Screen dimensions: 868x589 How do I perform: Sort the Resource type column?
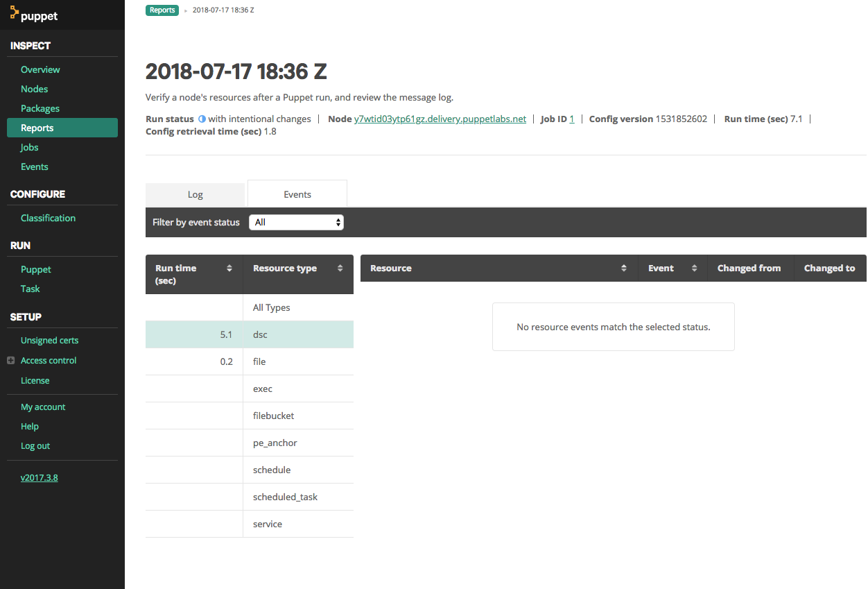339,267
